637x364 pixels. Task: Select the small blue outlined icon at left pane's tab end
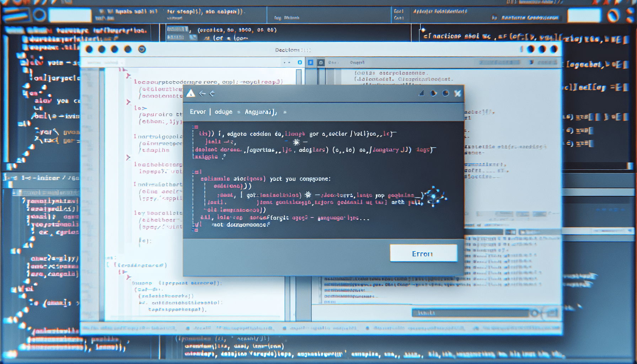pos(300,62)
